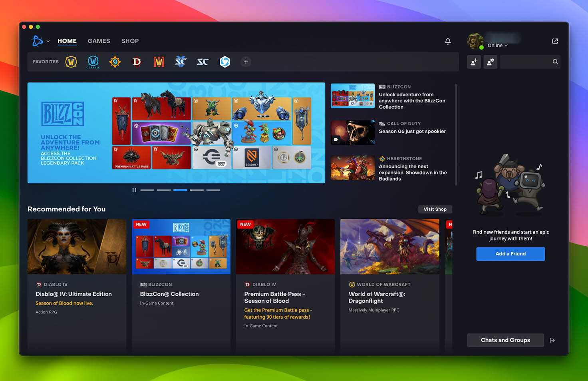The image size is (588, 381).
Task: Click the Visit Shop button
Action: (x=435, y=209)
